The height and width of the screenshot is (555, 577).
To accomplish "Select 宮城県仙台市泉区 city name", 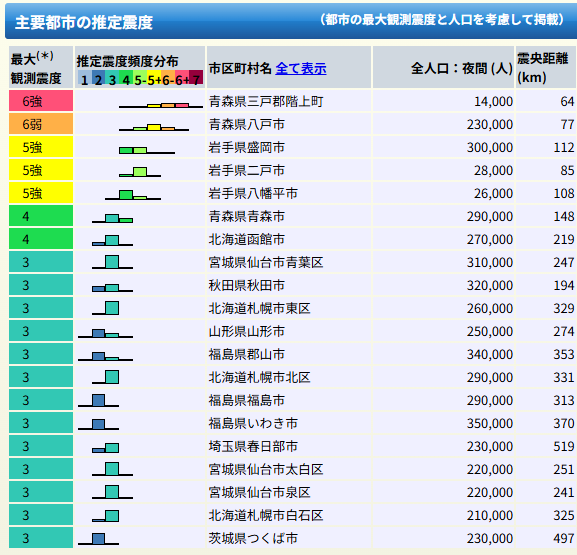I will pyautogui.click(x=259, y=492).
